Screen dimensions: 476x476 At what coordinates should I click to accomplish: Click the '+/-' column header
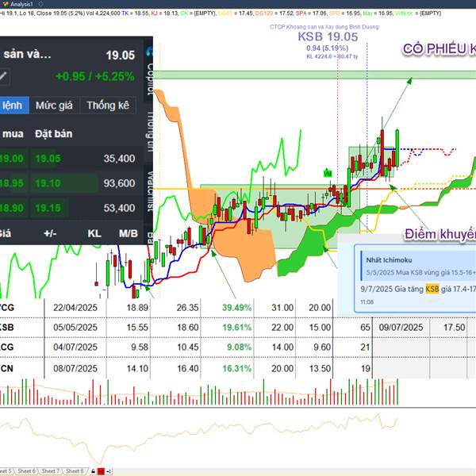tap(51, 233)
